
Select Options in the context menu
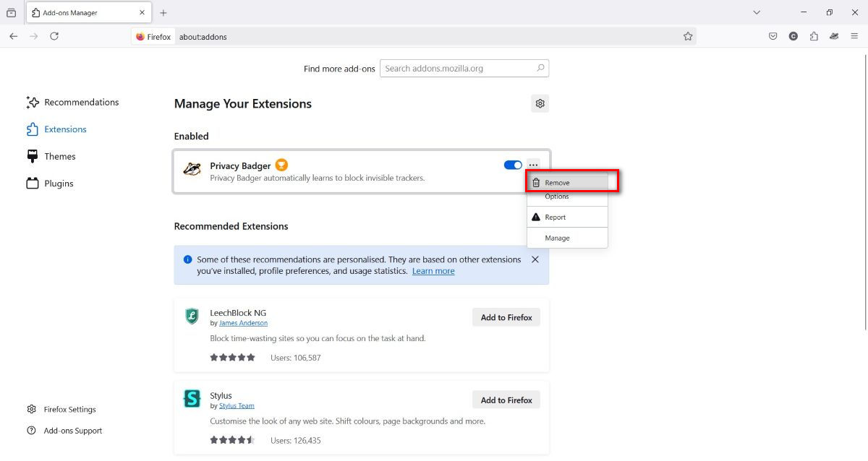point(567,197)
